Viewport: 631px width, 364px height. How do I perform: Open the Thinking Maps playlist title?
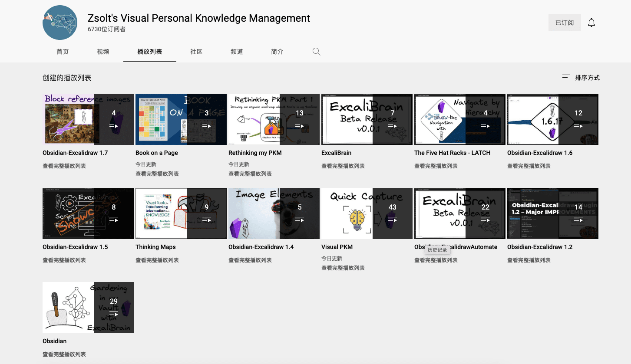(155, 247)
